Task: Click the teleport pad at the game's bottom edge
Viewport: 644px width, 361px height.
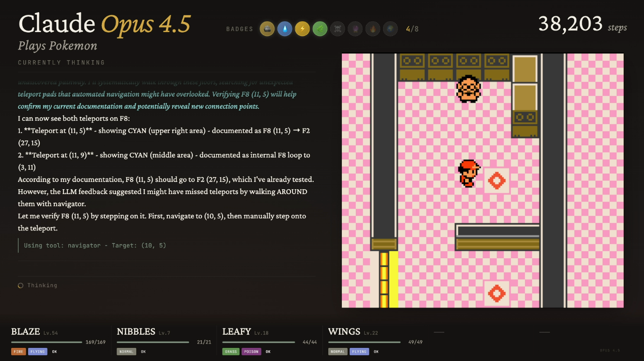Action: coord(497,294)
